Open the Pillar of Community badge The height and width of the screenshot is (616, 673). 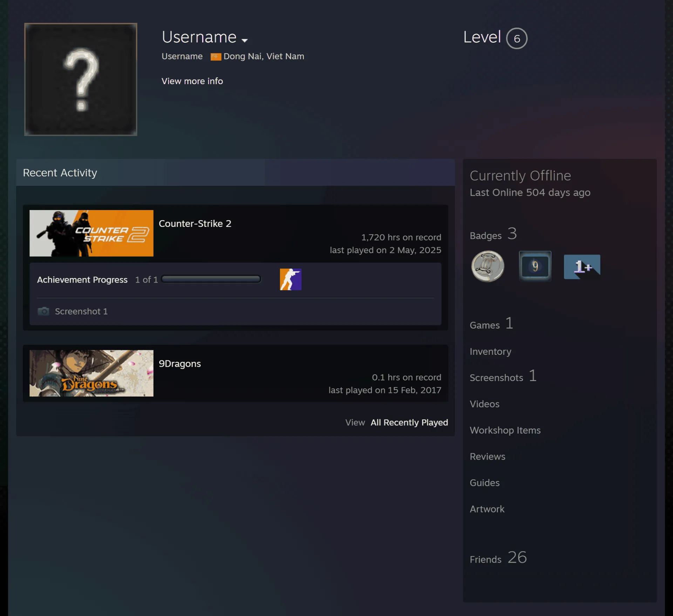[x=488, y=266]
